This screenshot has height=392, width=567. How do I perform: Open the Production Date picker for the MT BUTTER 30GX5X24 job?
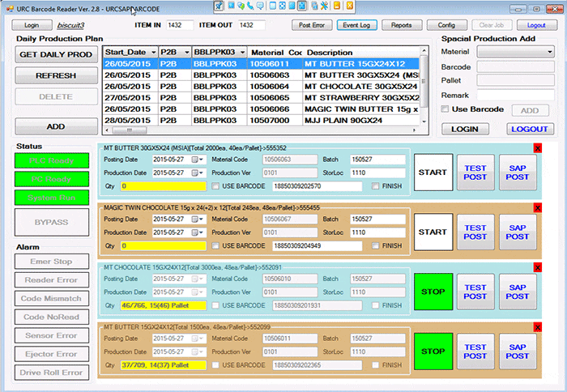pos(197,173)
